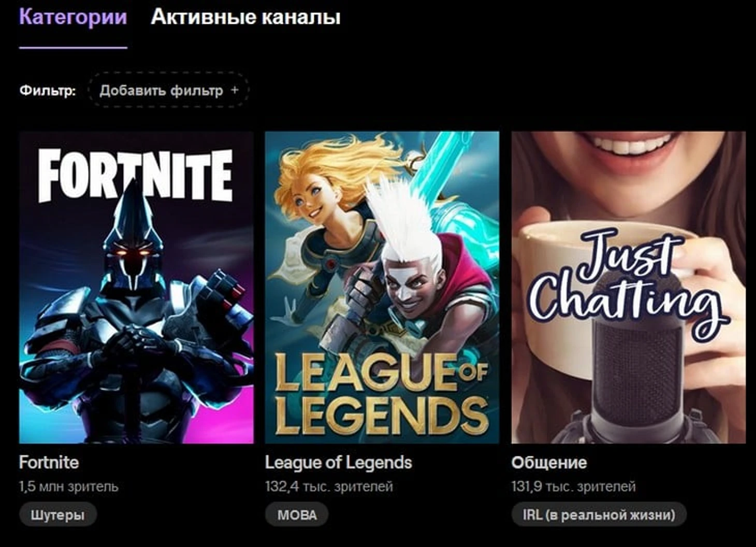Switch to the Категории tab
Image resolution: width=756 pixels, height=547 pixels.
[x=73, y=17]
